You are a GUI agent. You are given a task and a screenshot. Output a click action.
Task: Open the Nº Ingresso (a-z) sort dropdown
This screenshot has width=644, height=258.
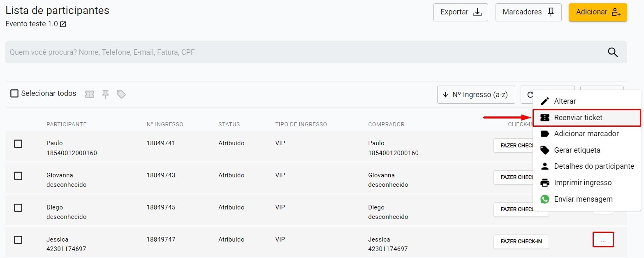pos(476,95)
